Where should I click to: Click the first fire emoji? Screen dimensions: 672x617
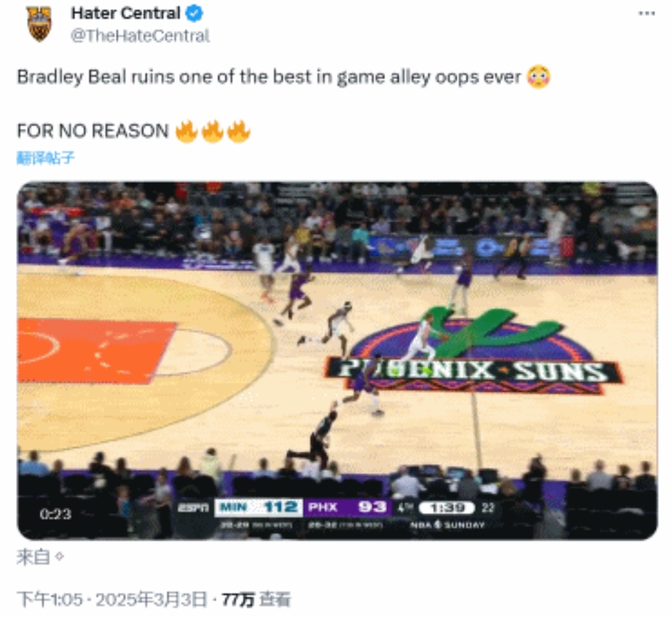tap(186, 131)
